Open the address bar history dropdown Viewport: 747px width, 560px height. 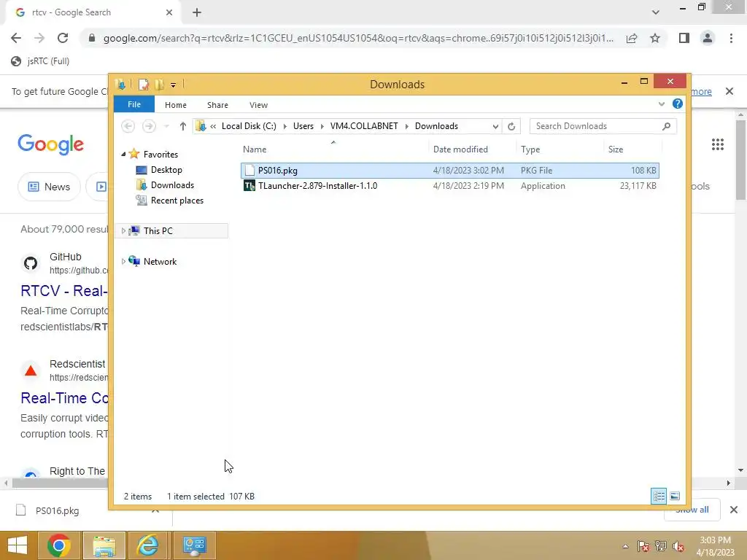click(495, 126)
